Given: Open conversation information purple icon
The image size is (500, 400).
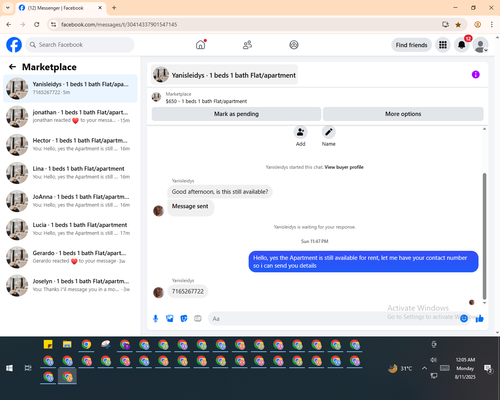Looking at the screenshot, I should (476, 75).
